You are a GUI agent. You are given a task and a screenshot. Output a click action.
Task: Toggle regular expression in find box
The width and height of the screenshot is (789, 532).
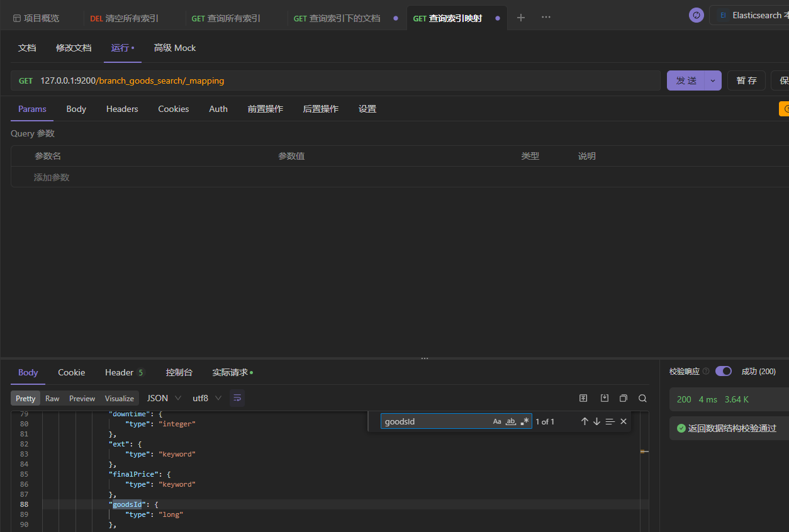pos(525,421)
